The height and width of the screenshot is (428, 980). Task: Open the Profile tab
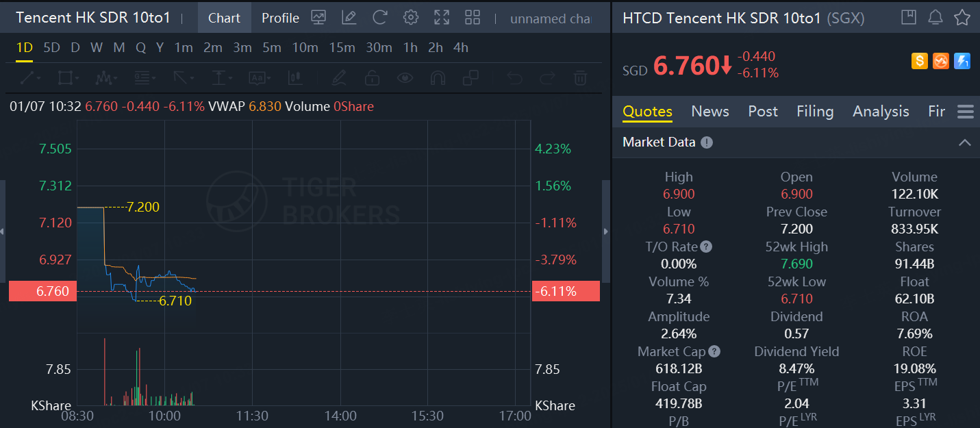[280, 18]
